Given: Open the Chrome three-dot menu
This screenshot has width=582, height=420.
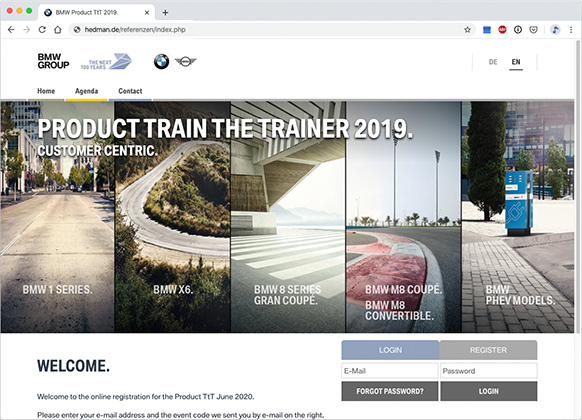Looking at the screenshot, I should [x=571, y=30].
